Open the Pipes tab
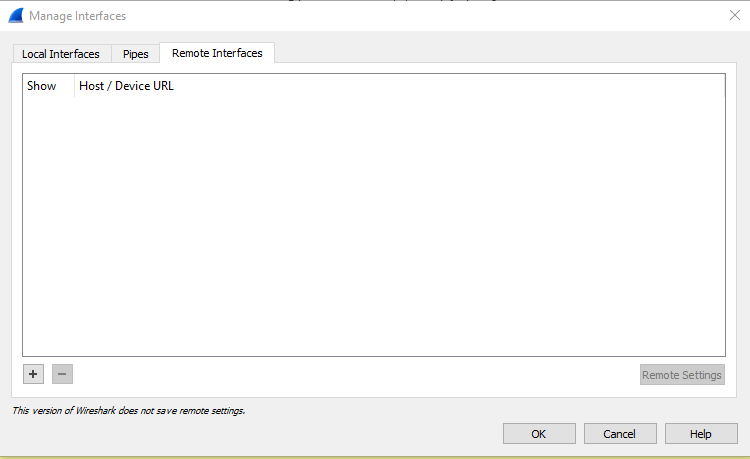Image resolution: width=750 pixels, height=459 pixels. click(135, 54)
